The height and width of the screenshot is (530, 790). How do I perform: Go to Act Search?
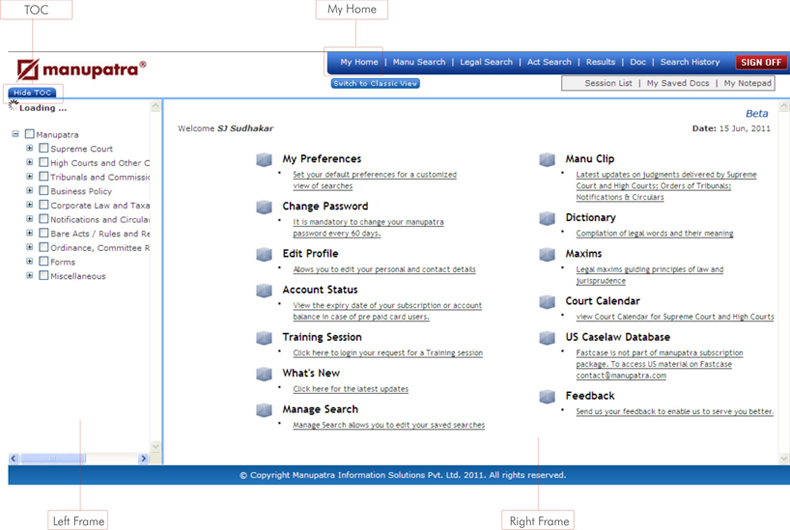click(x=549, y=62)
